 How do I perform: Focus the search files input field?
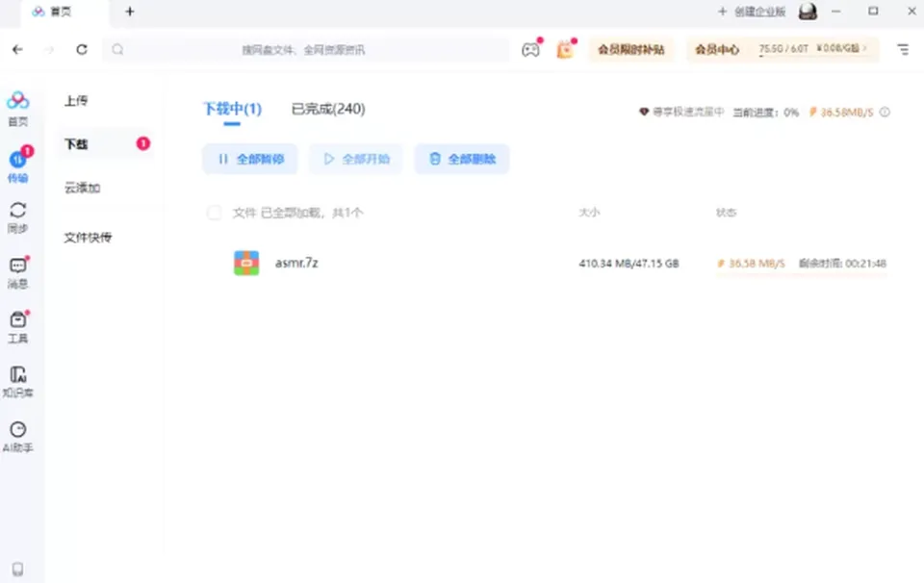[x=306, y=49]
